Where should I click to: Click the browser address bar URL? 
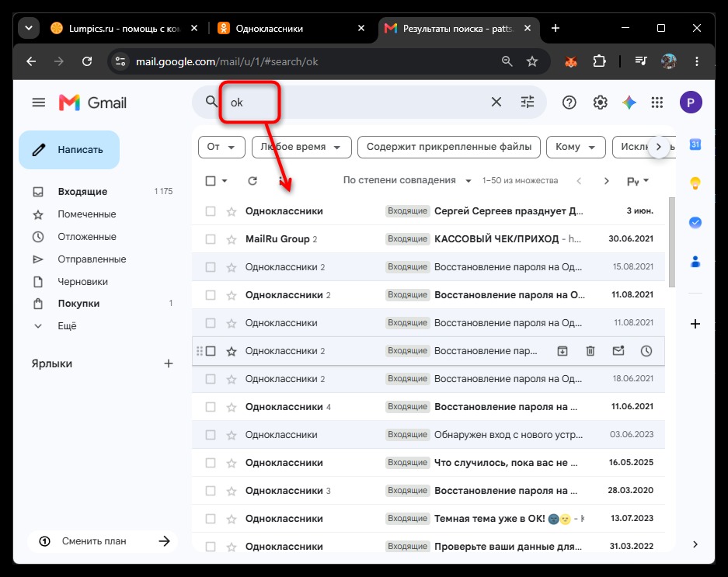point(227,62)
